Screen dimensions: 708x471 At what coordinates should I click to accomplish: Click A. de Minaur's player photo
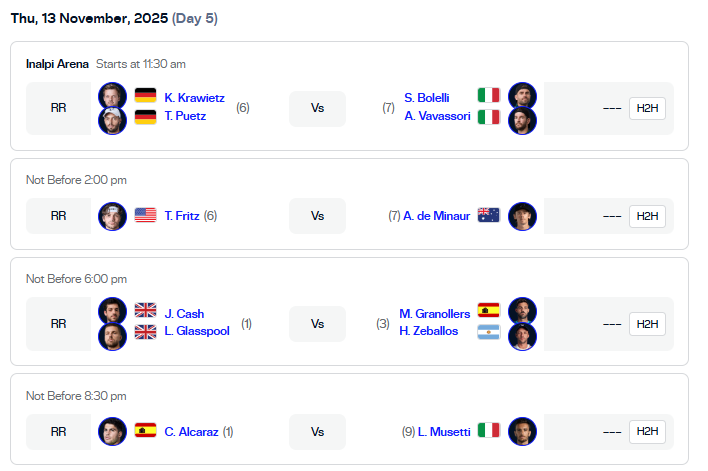522,216
